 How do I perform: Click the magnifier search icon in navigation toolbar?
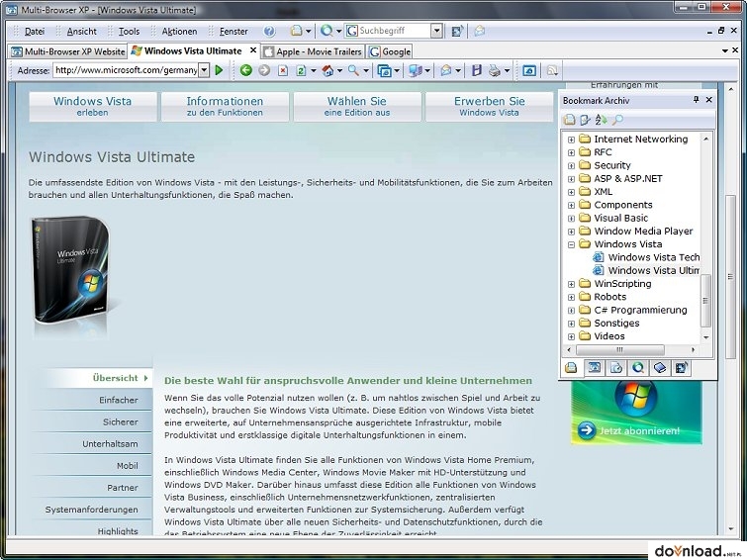coord(353,70)
